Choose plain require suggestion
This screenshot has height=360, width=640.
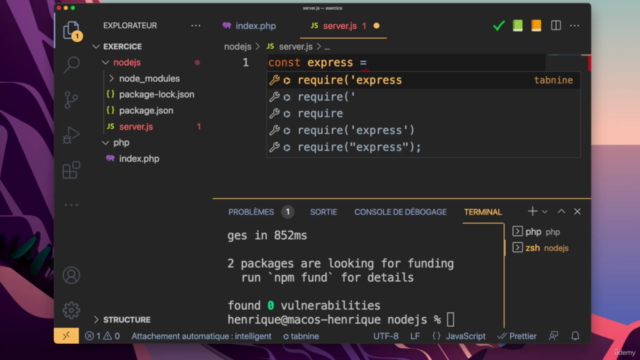pyautogui.click(x=423, y=113)
